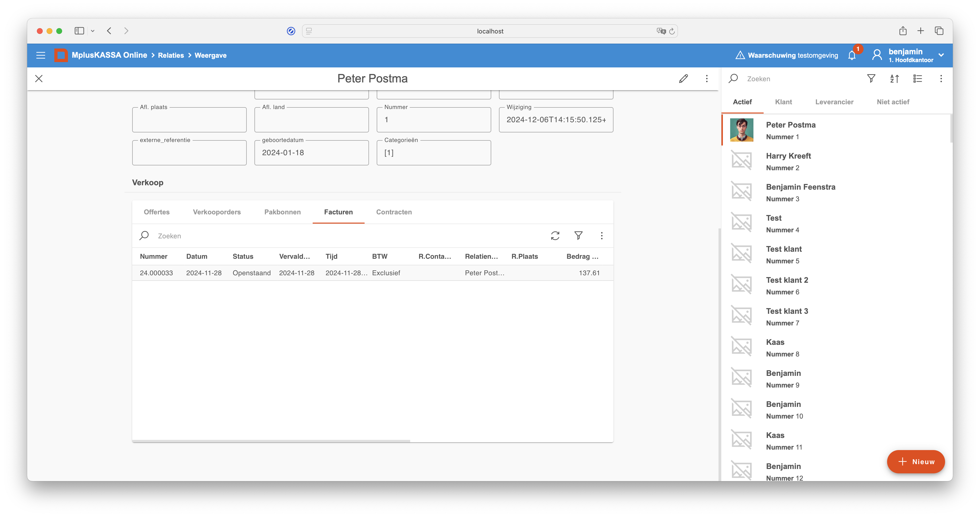This screenshot has width=980, height=517.
Task: Click Peter Postma's photo thumbnail
Action: tap(742, 130)
